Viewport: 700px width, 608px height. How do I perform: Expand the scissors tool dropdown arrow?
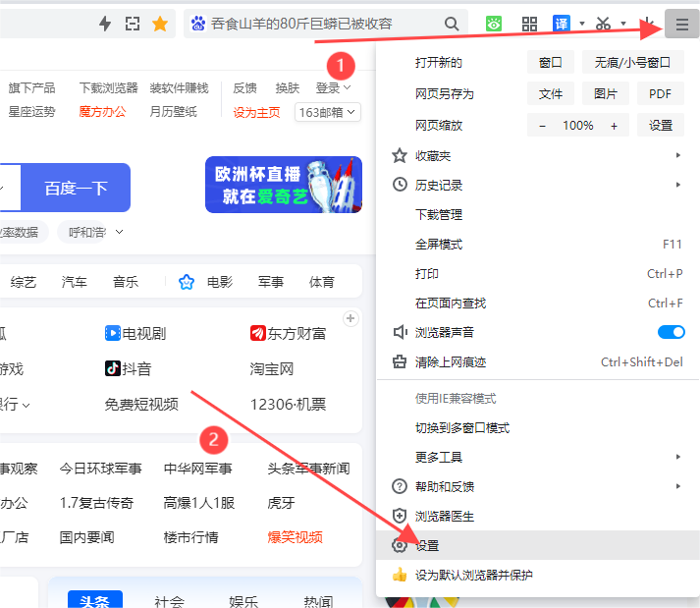[623, 24]
